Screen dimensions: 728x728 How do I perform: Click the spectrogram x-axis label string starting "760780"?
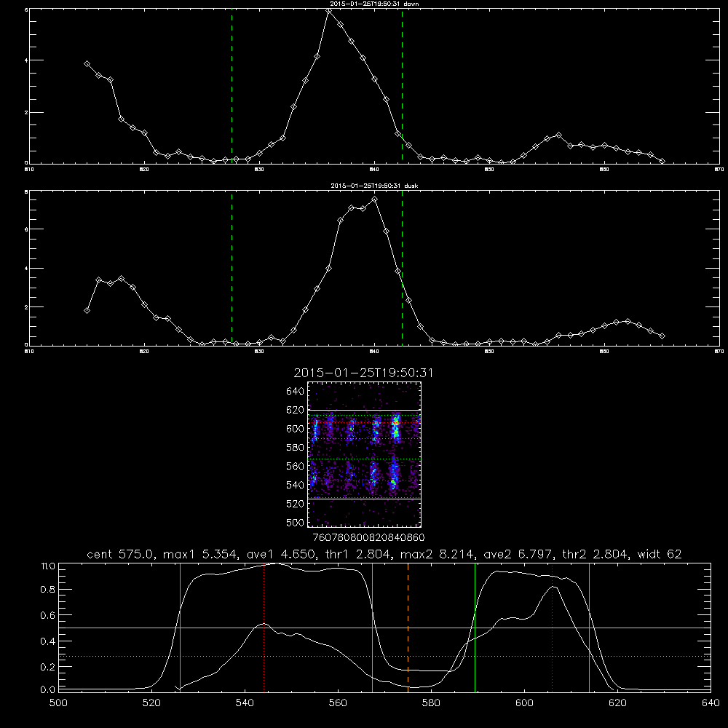(368, 537)
